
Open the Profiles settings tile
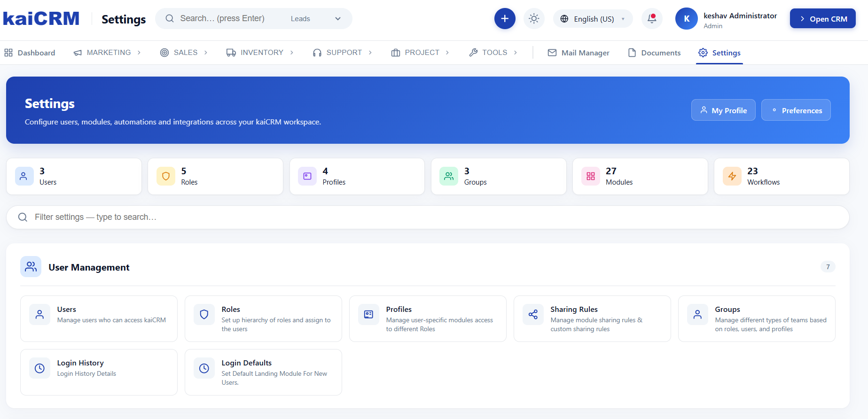pos(428,318)
